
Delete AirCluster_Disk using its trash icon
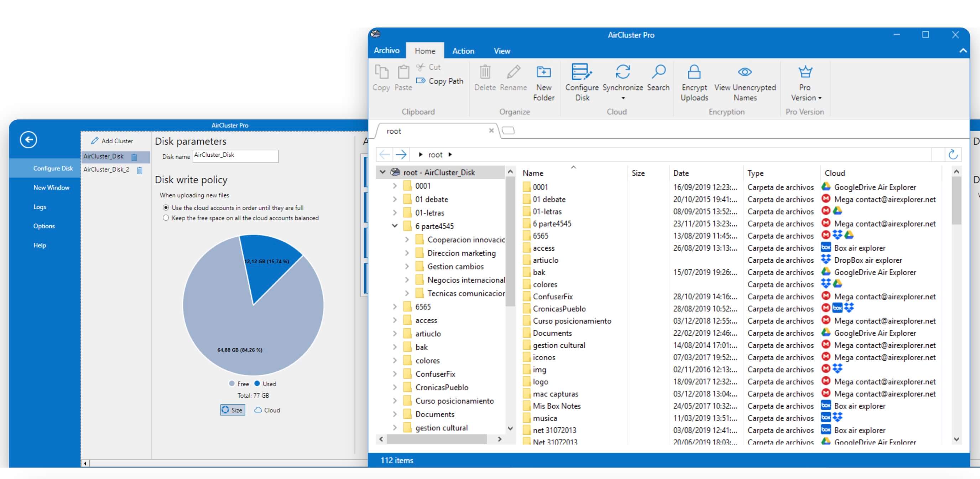click(134, 157)
